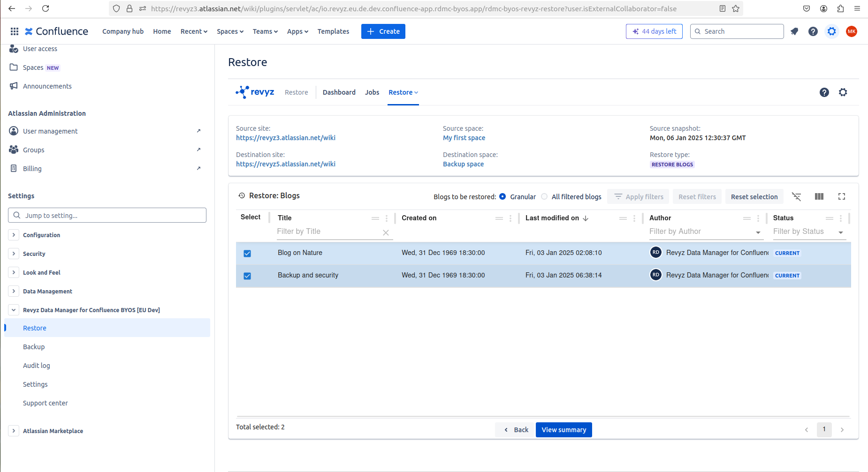
Task: Open Title column options menu dots
Action: (x=387, y=218)
